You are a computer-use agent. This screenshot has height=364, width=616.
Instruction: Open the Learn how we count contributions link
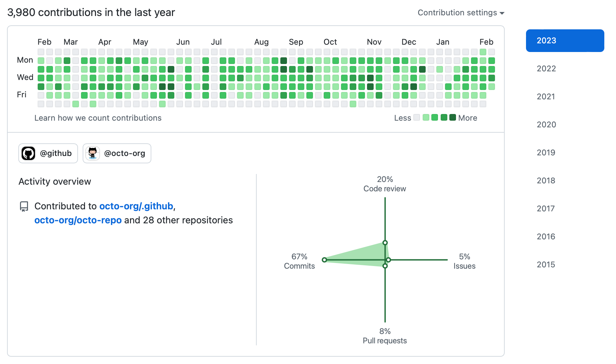pyautogui.click(x=98, y=118)
